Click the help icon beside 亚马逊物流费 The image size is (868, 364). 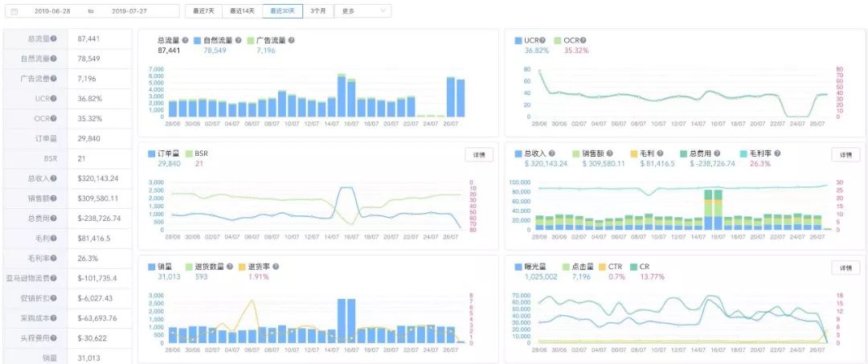point(55,278)
